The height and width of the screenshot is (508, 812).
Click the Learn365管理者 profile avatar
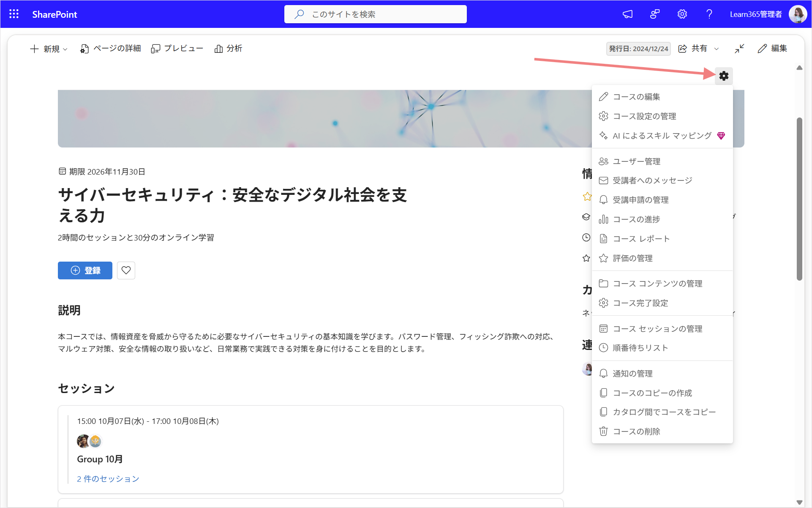tap(798, 14)
